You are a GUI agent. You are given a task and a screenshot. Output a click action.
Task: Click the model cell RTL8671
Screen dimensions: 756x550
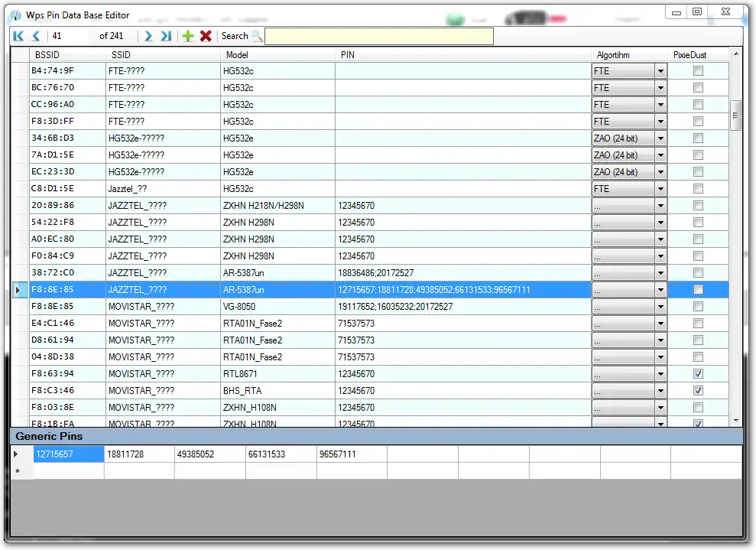(x=277, y=374)
